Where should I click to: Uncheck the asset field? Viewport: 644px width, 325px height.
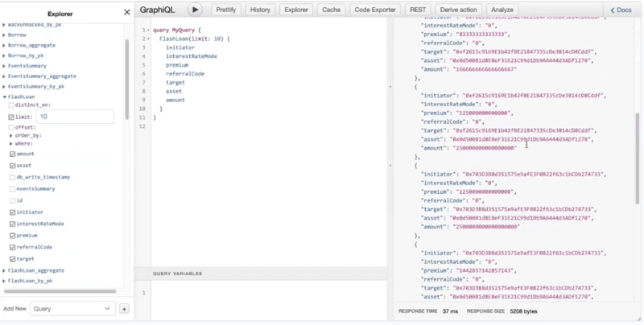12,166
